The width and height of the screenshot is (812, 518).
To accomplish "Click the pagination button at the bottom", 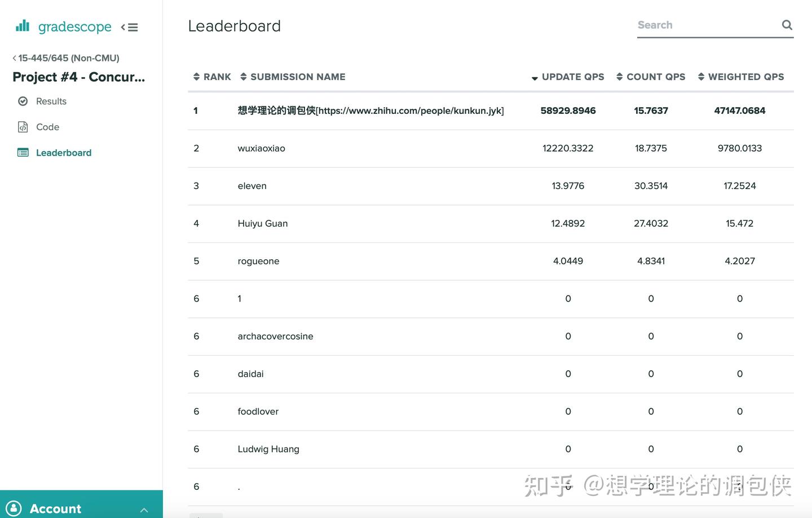I will tap(205, 516).
